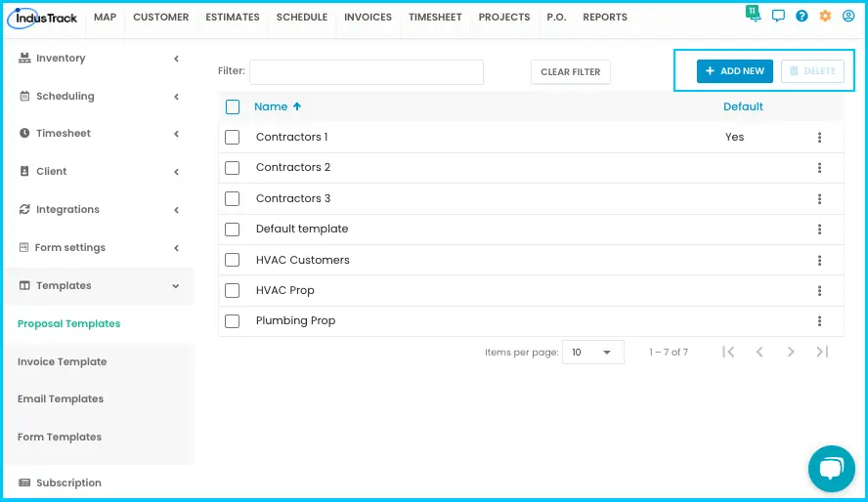Open the SCHEDULE menu
Viewport: 868px width, 502px height.
302,18
